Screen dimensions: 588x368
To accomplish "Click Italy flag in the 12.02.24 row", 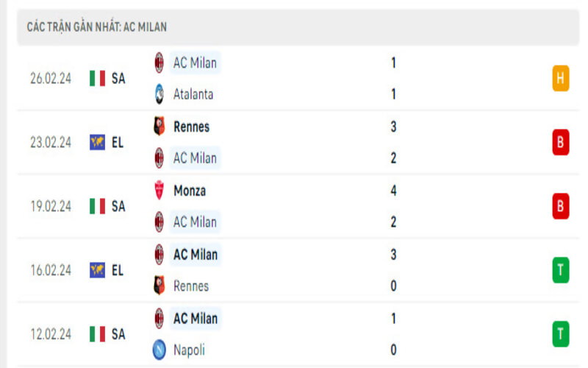I will [x=97, y=334].
